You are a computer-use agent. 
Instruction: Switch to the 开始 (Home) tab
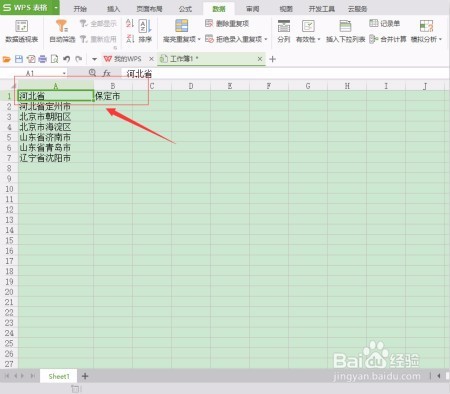pyautogui.click(x=80, y=9)
